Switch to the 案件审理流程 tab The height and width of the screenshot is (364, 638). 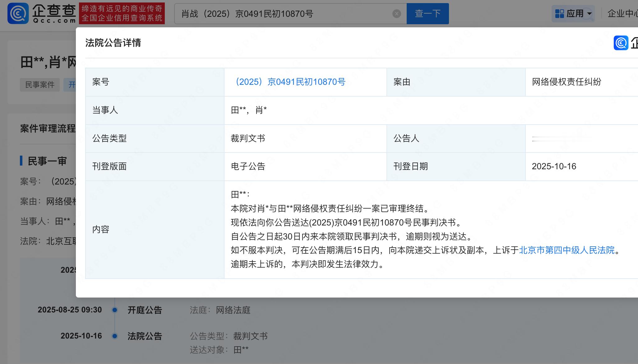pos(48,129)
